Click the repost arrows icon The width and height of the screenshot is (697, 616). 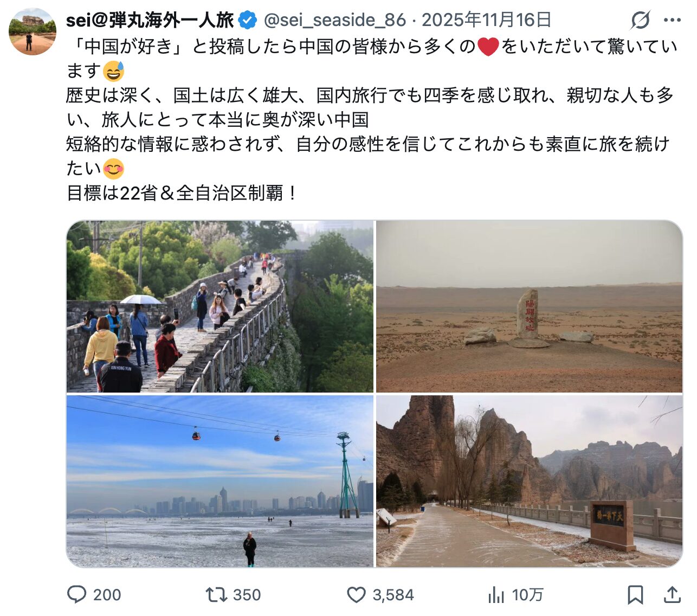point(215,594)
